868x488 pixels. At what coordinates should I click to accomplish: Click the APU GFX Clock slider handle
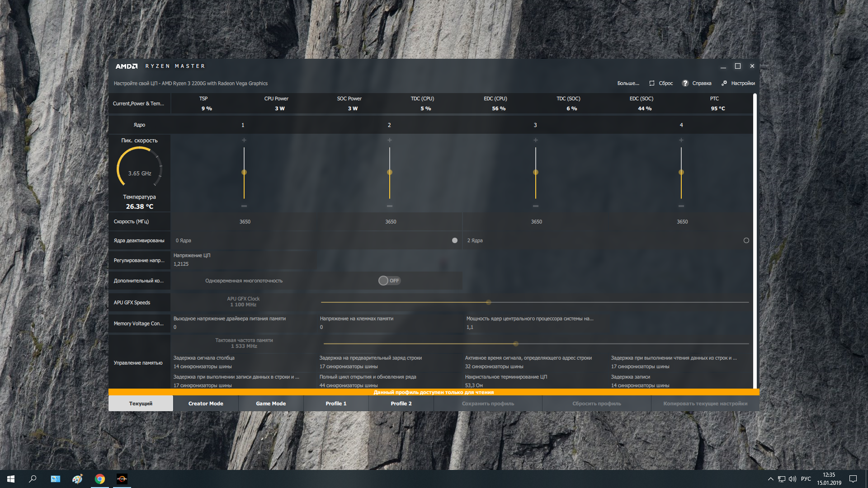488,302
